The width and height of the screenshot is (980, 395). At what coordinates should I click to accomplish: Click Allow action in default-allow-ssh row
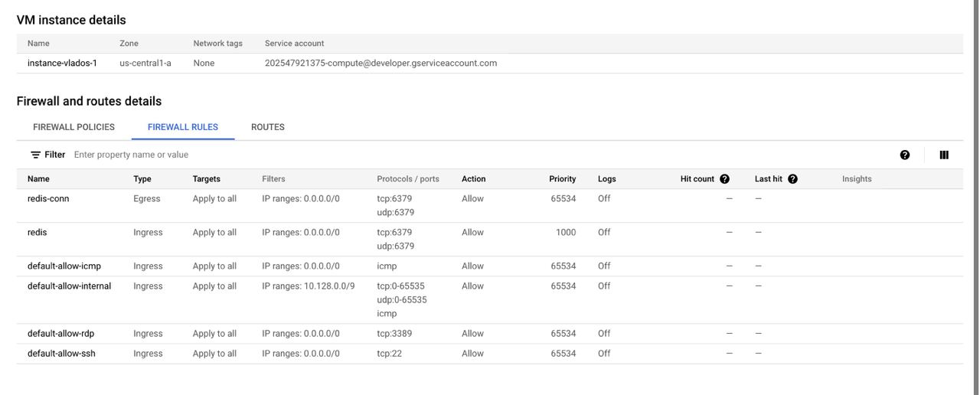click(472, 354)
